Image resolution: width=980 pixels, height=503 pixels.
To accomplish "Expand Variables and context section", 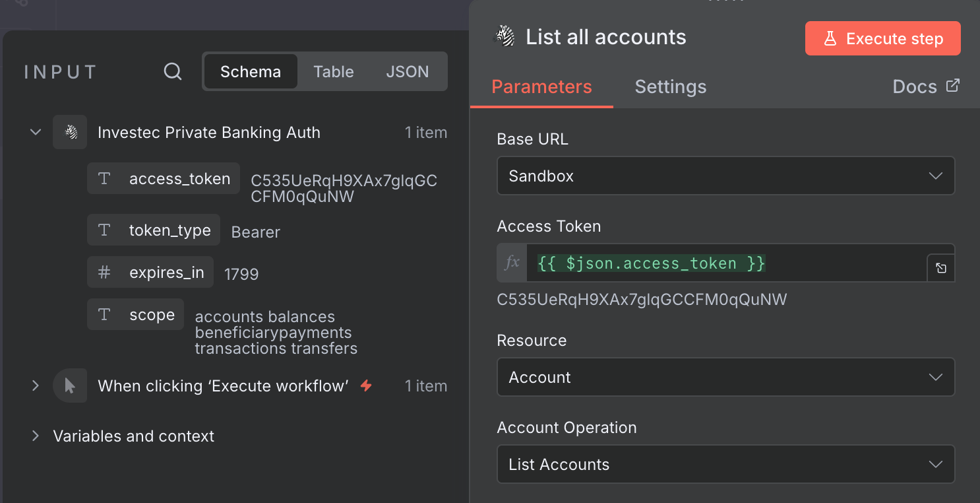I will [36, 436].
